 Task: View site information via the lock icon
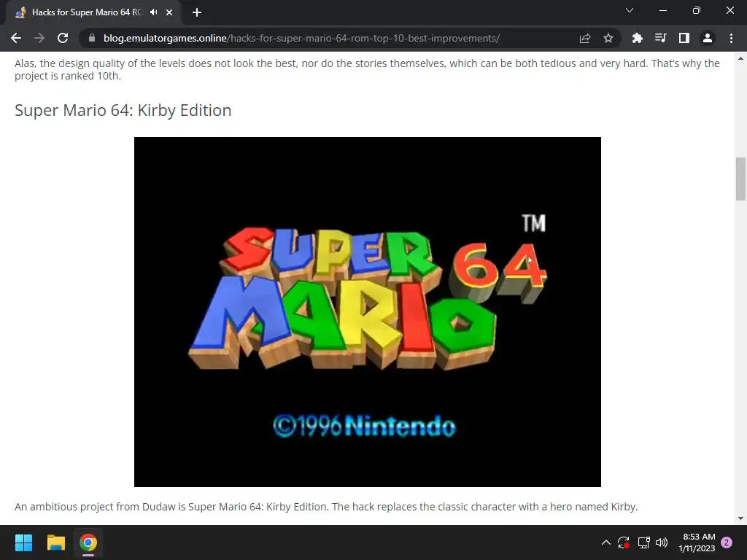coord(92,38)
